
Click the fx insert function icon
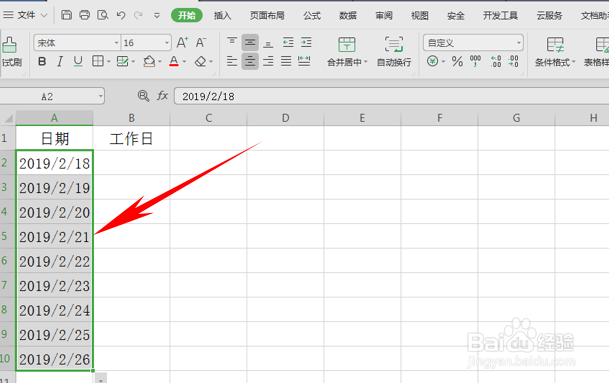coord(162,96)
